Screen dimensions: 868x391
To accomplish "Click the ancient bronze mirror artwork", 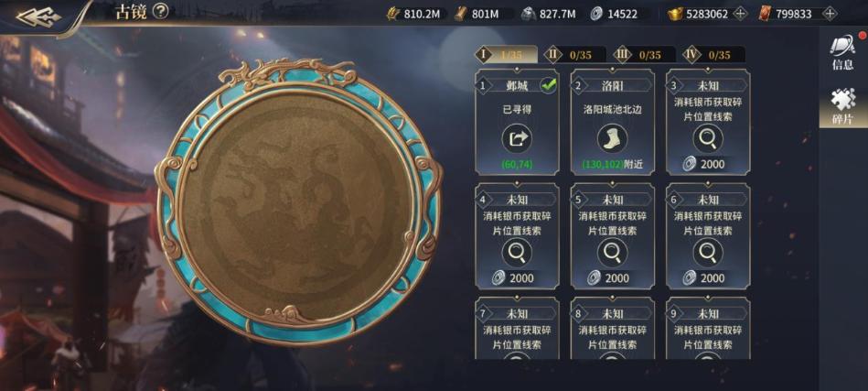I will tap(299, 201).
